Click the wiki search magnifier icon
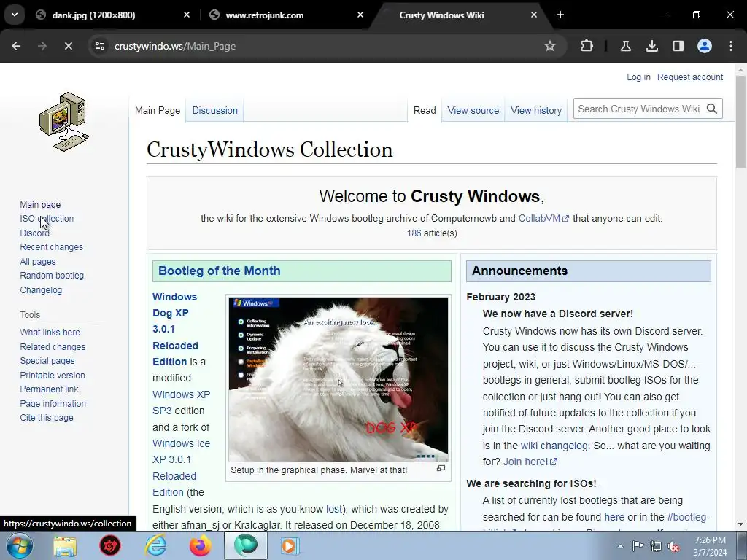The height and width of the screenshot is (560, 747). pyautogui.click(x=712, y=109)
